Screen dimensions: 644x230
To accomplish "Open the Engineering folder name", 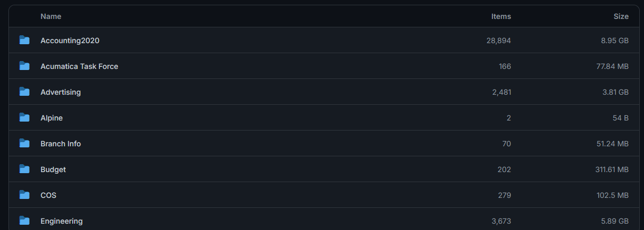I will pyautogui.click(x=62, y=221).
